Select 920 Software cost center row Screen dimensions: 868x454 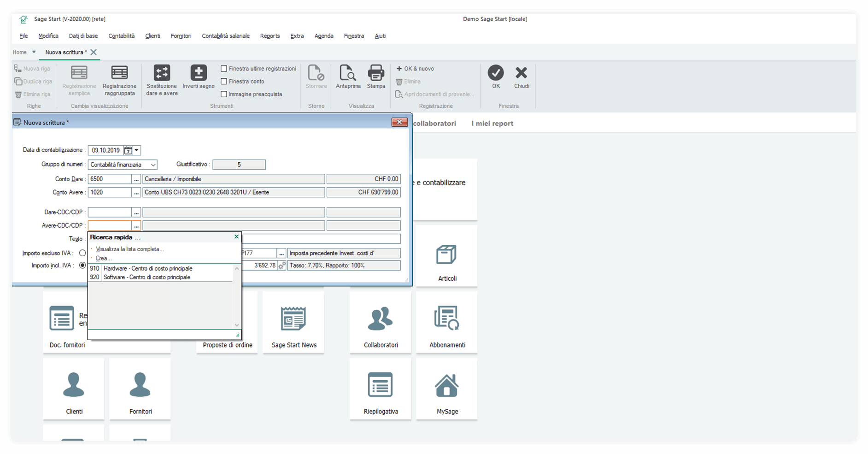click(x=160, y=277)
